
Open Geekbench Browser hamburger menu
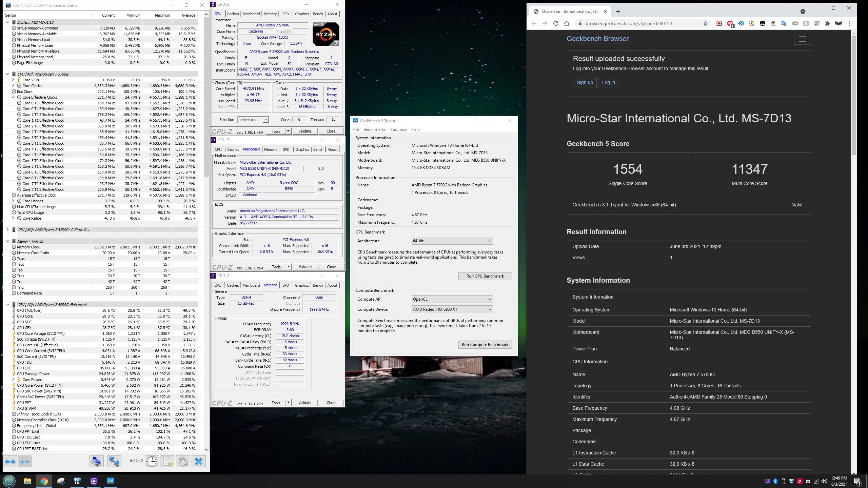pos(802,39)
